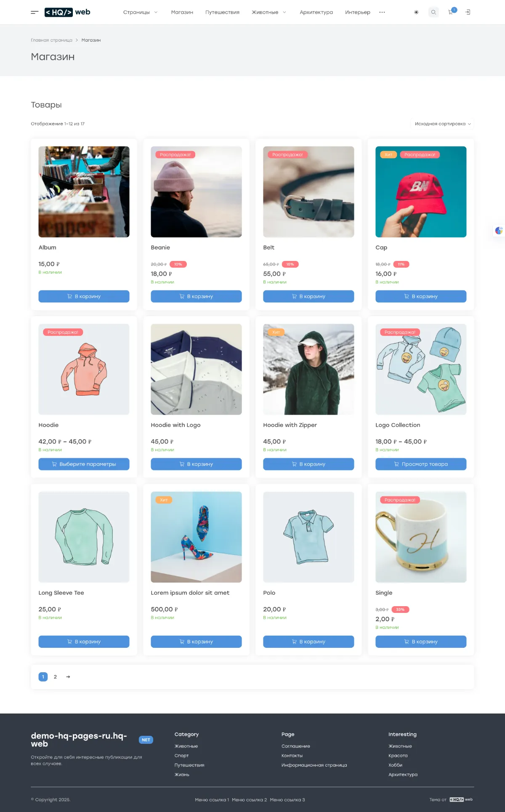Open the Путешествия menu item
The image size is (505, 812).
pos(222,12)
